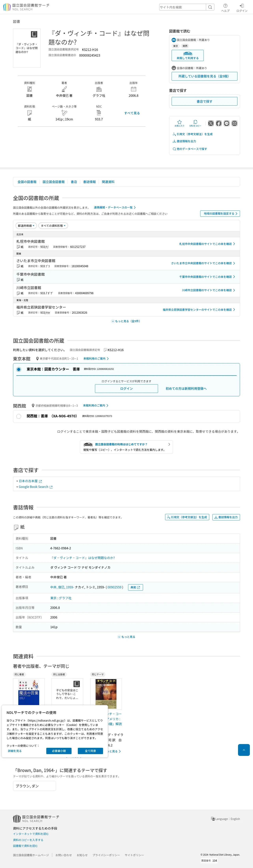Open 来館利用のご案内 for 東京本館
253x868 pixels.
pos(96,358)
